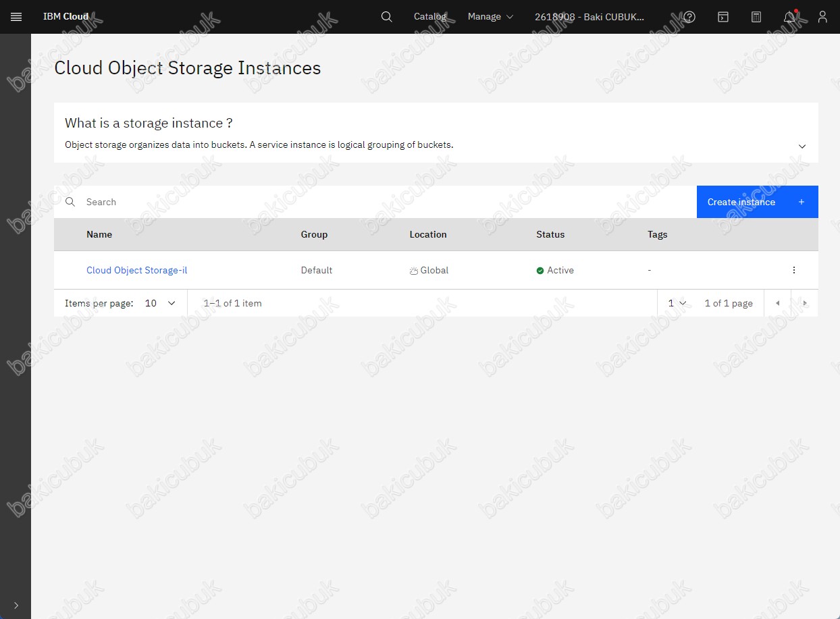Sort by the Name column header
This screenshot has width=840, height=619.
pyautogui.click(x=99, y=234)
